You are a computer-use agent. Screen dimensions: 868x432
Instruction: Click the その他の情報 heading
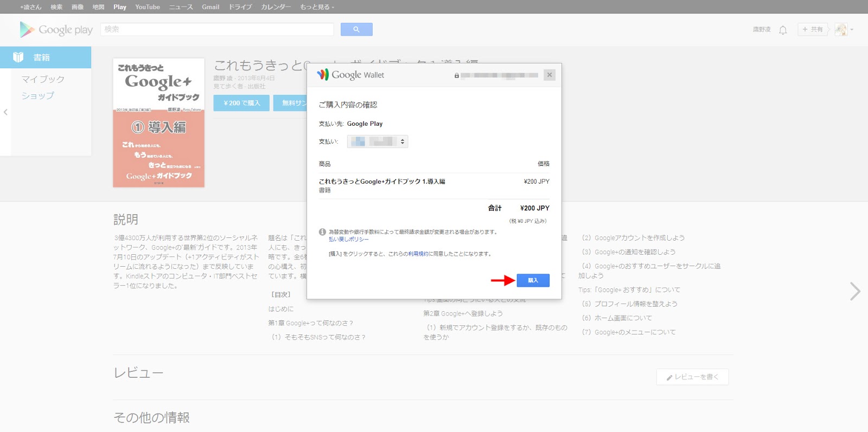[x=152, y=418]
